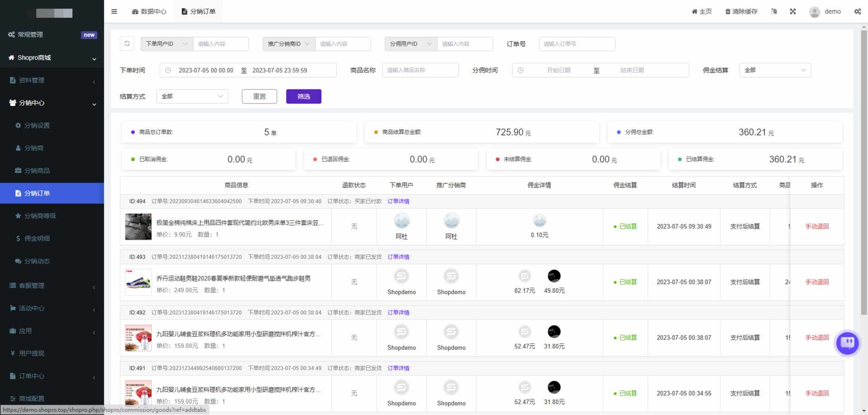Click 阿杜 avatar under 推广分销商 column
868x415 pixels.
[x=451, y=221]
